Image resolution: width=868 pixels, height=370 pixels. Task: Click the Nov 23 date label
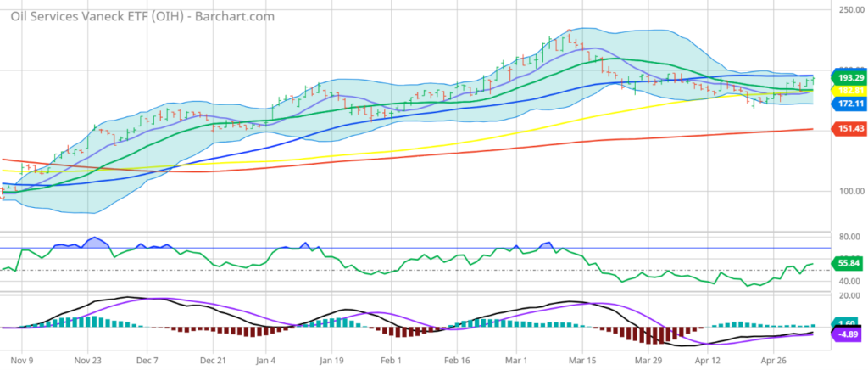(88, 360)
